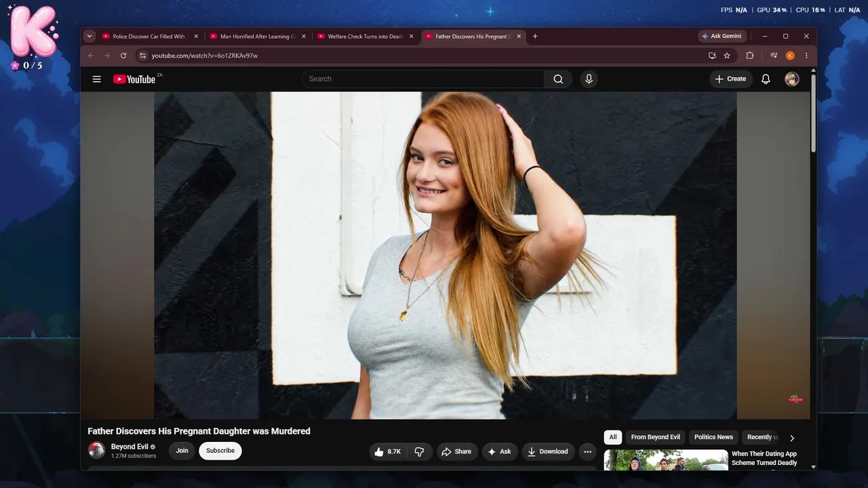Click the youtube.com URL in address bar
Viewport: 868px width, 488px height.
(204, 56)
